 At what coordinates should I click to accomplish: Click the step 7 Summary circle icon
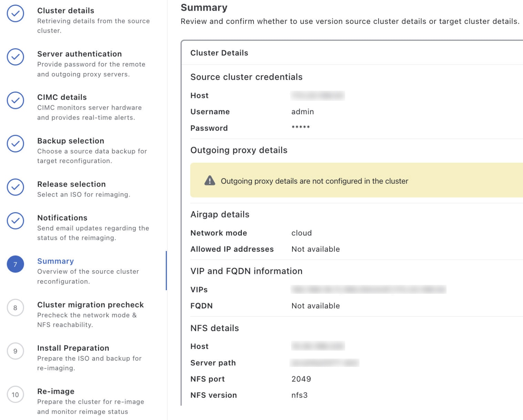coord(15,264)
